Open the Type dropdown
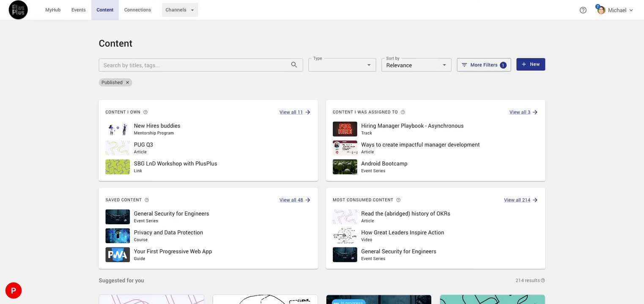The width and height of the screenshot is (644, 304). pyautogui.click(x=342, y=65)
